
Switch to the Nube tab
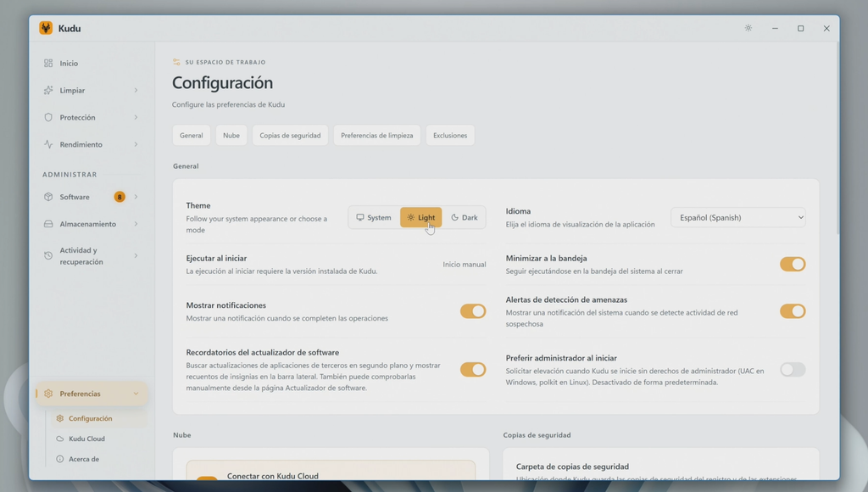231,135
